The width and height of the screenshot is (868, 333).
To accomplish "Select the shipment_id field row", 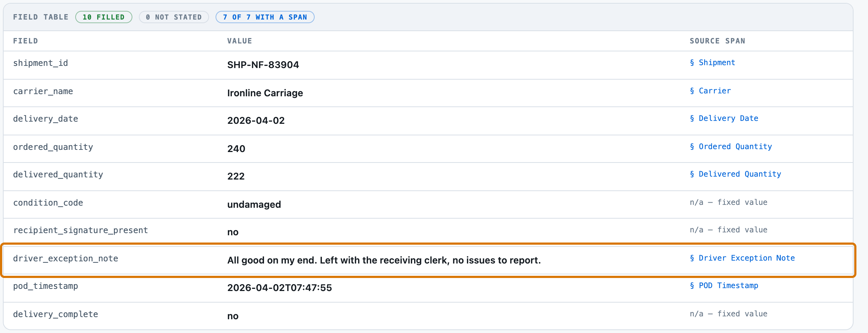I will click(428, 65).
